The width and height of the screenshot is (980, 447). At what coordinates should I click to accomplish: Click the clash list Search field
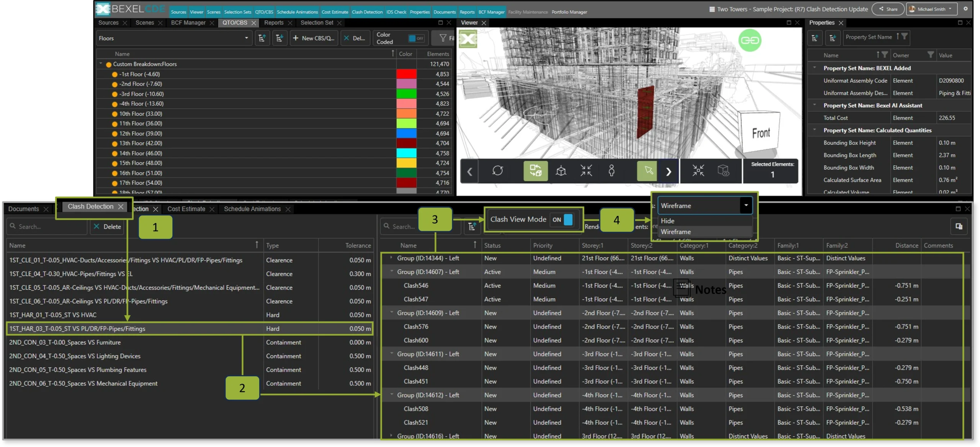[x=47, y=227]
